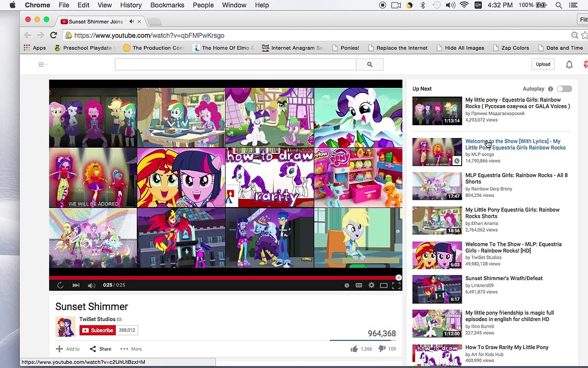Open Notification Center list icon
This screenshot has height=368, width=588.
coord(573,5)
